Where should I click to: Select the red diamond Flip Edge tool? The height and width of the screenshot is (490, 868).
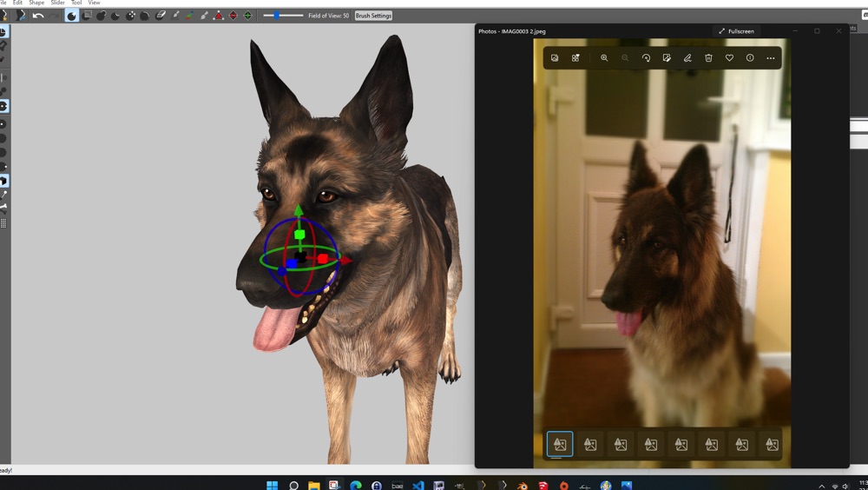pos(233,16)
